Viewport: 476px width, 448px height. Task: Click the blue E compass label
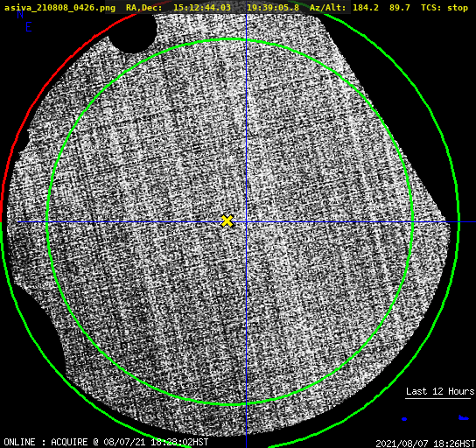coord(29,28)
